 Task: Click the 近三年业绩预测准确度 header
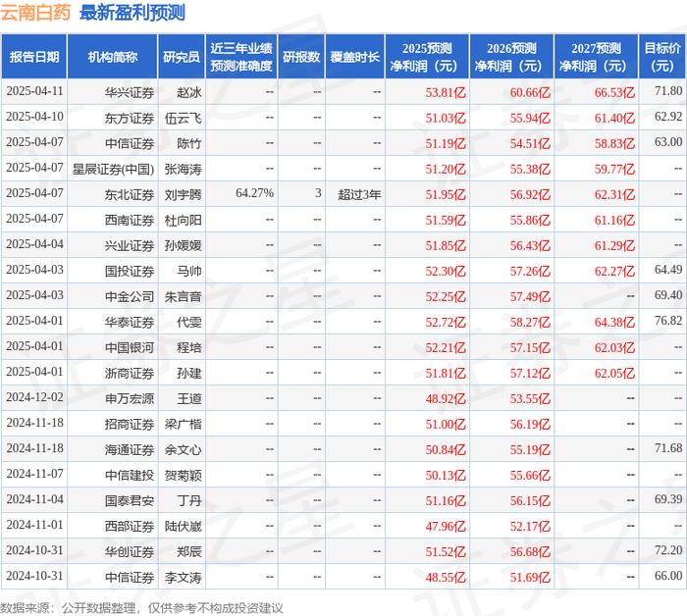[x=241, y=57]
